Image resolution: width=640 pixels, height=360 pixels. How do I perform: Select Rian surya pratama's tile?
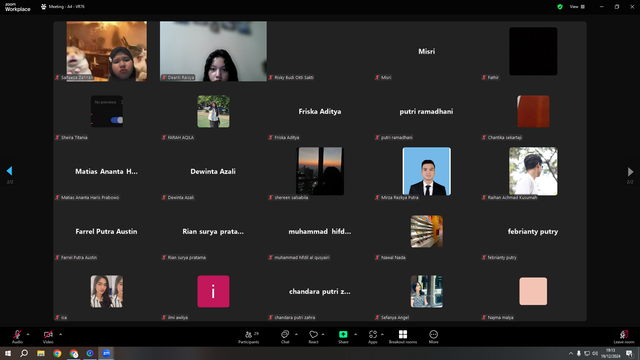[213, 231]
